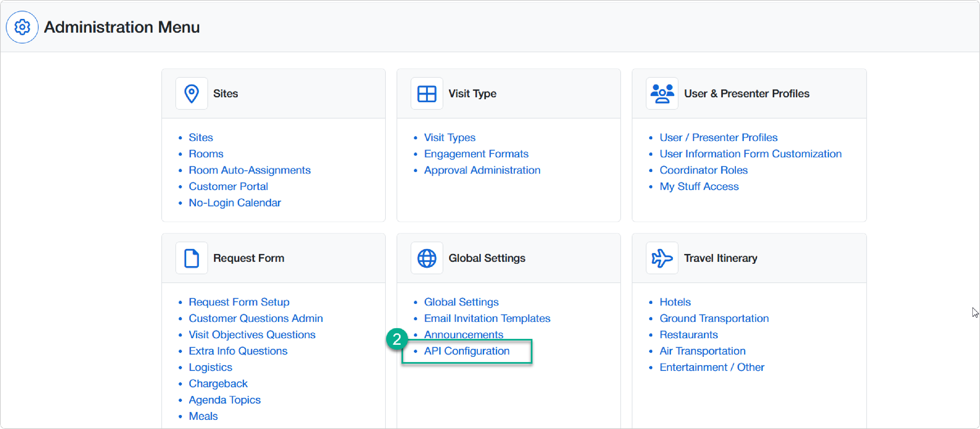
Task: Click the Request Form document icon
Action: pyautogui.click(x=191, y=258)
